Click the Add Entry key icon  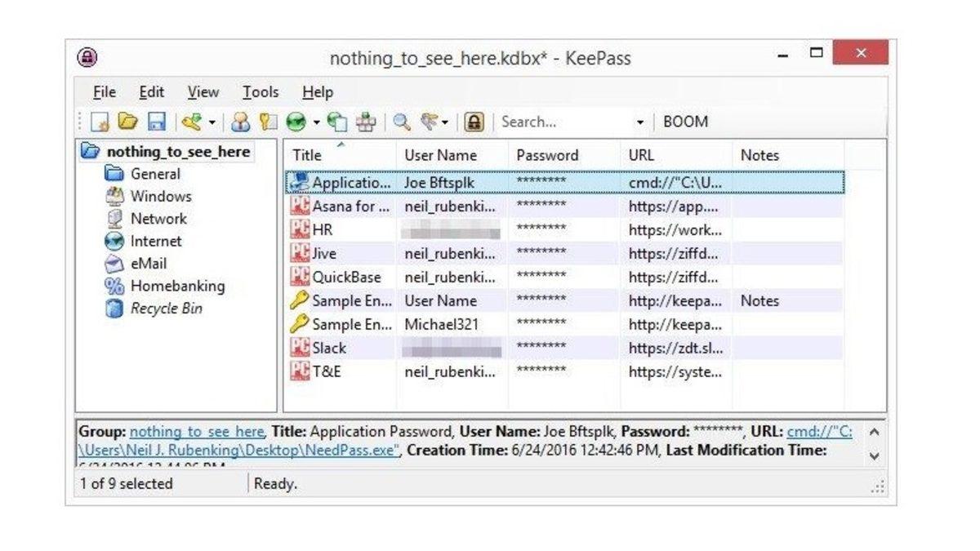tap(192, 122)
